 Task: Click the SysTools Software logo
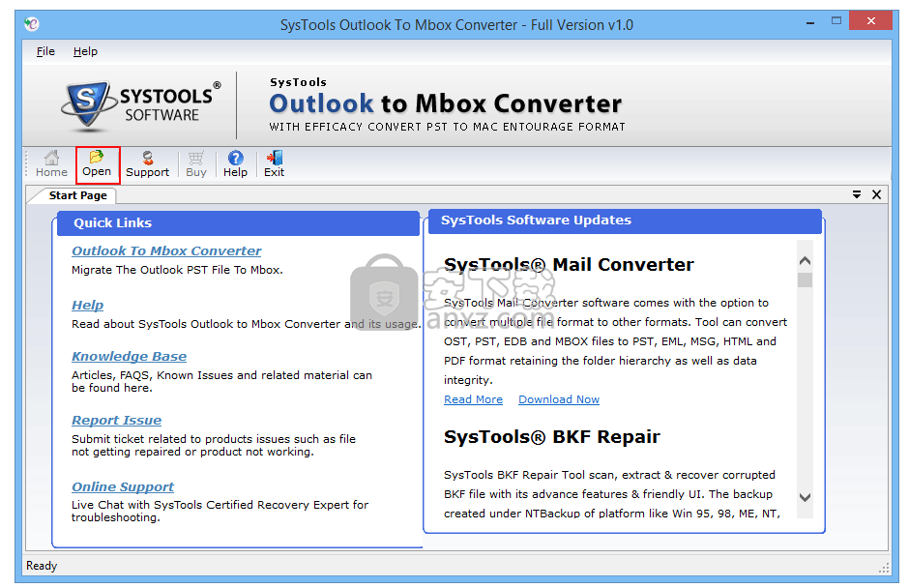(141, 105)
